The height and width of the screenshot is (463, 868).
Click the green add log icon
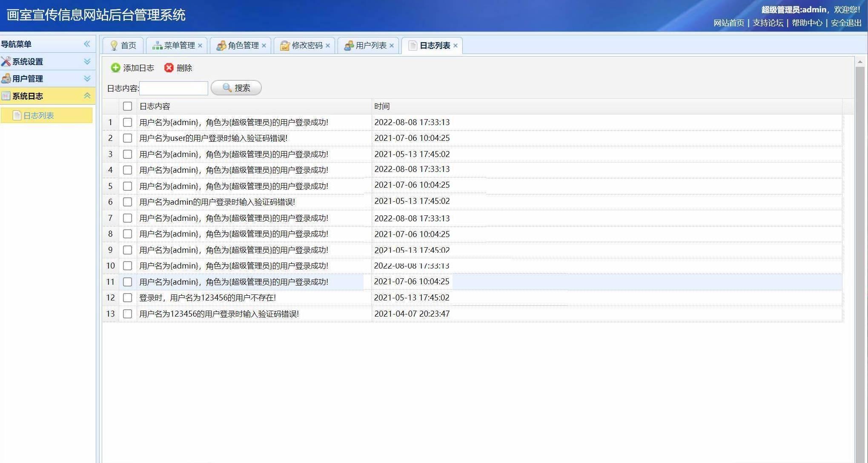[115, 68]
